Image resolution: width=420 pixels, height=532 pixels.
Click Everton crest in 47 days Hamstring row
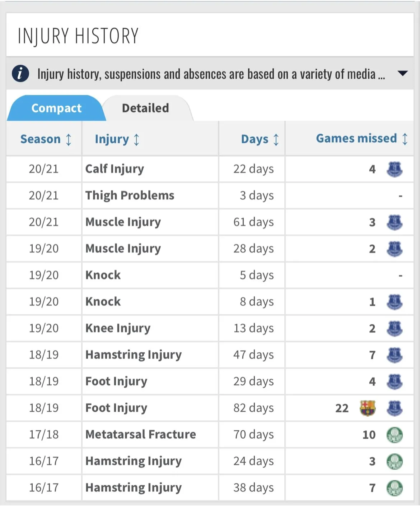click(395, 355)
